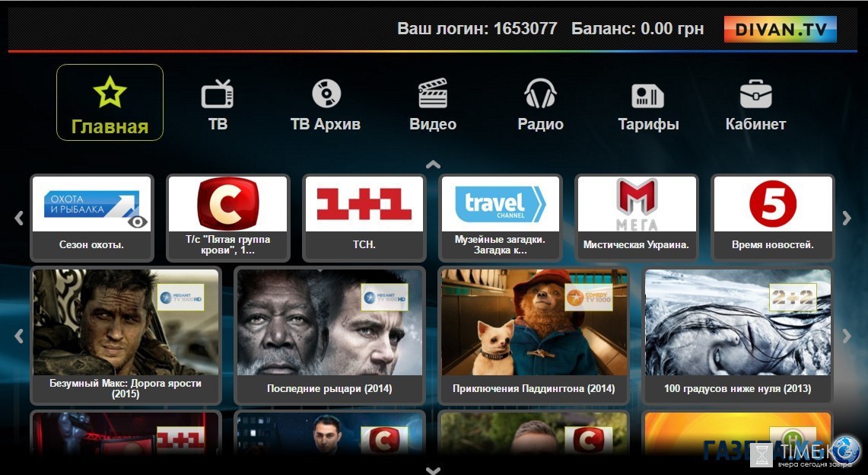Select the 1+1 channel ТСН tile
The image size is (868, 475).
pyautogui.click(x=364, y=218)
